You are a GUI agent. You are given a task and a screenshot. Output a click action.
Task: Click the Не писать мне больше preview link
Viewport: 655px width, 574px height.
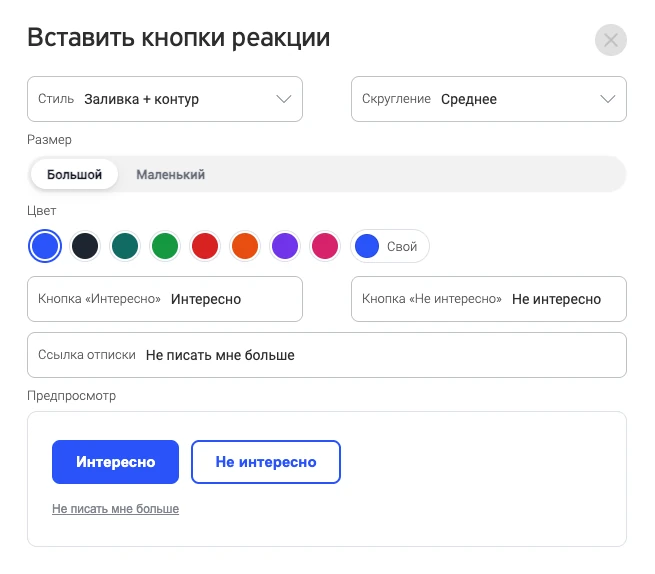pos(115,509)
